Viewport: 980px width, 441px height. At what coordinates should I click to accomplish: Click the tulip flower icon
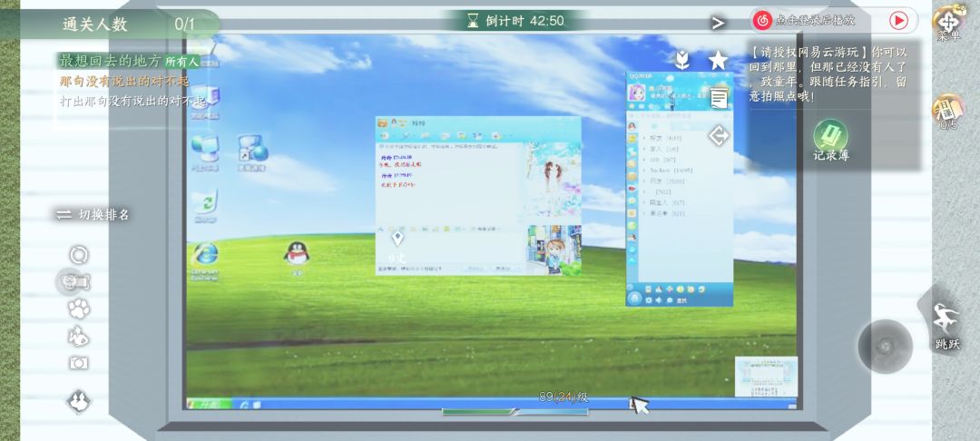tap(681, 61)
